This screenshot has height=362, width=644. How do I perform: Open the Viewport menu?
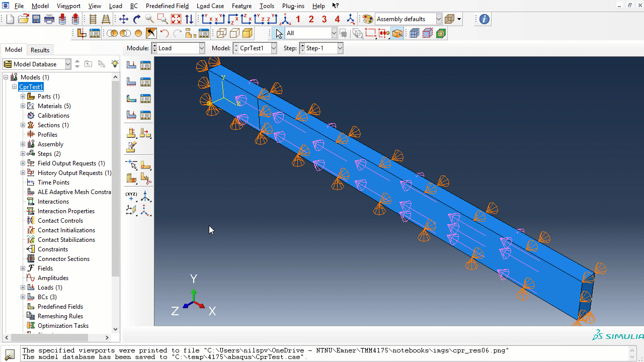[68, 6]
